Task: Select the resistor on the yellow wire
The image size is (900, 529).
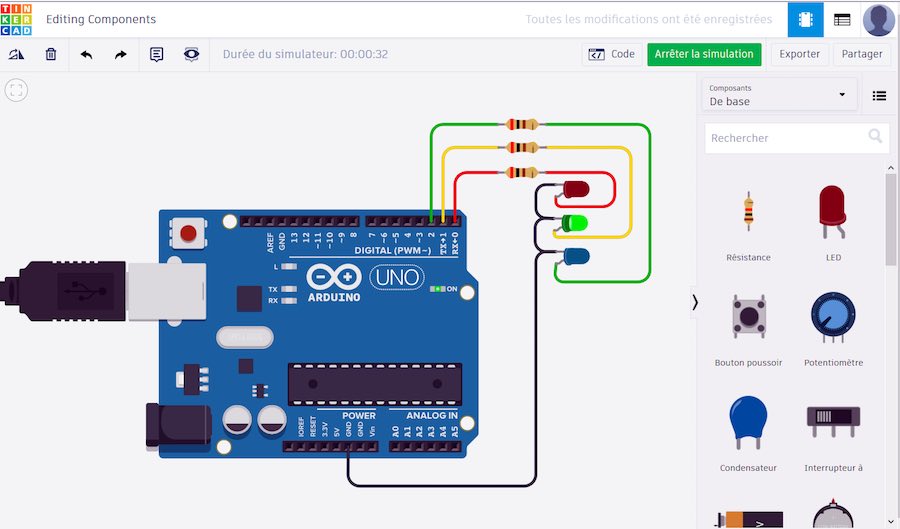Action: (x=521, y=147)
